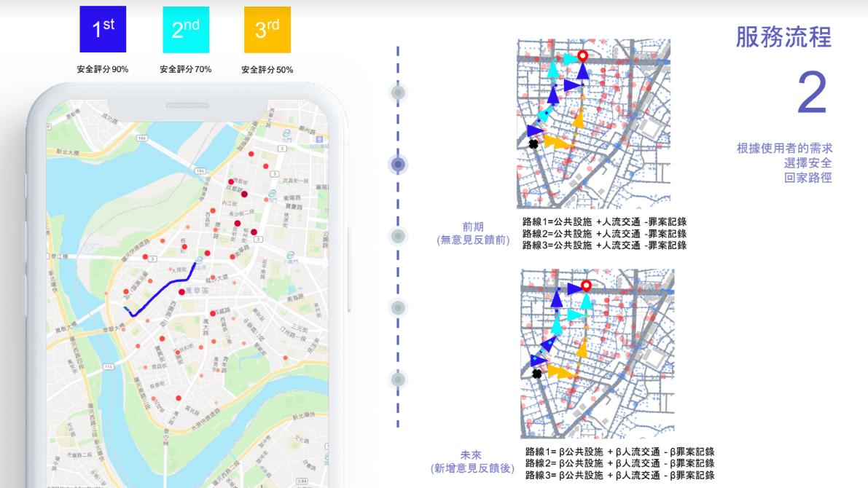The image size is (868, 488).
Task: Click the 安全評分 50% label
Action: tap(267, 70)
